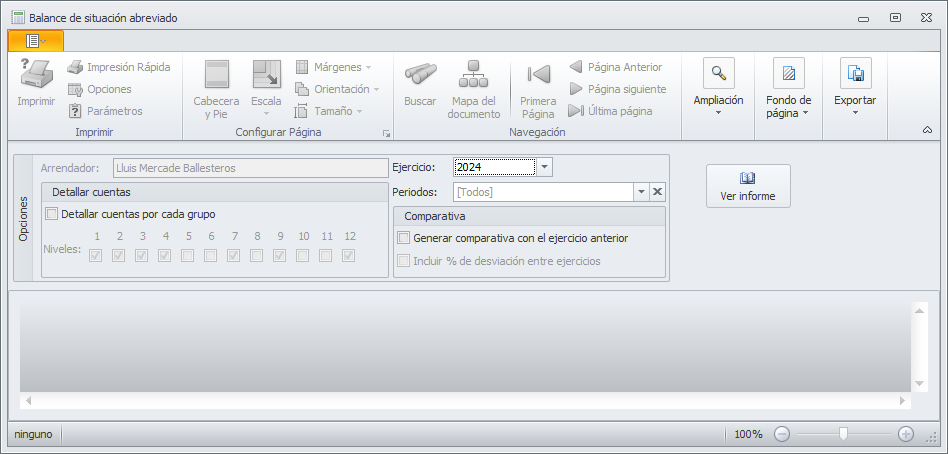Click preview scroll up arrow

pos(920,311)
